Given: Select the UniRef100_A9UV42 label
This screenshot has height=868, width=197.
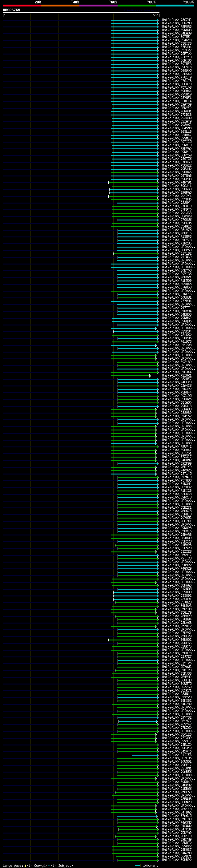Looking at the screenshot, I should pos(177,447).
